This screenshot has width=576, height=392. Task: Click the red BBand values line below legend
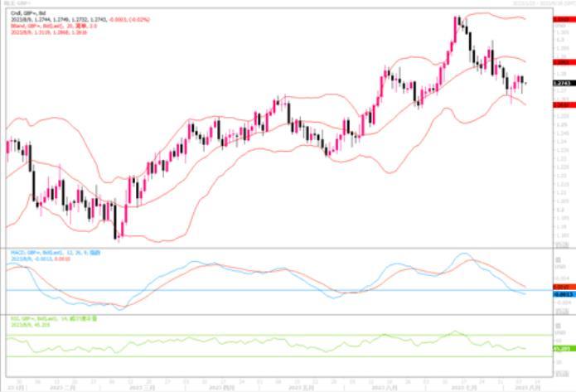(49, 32)
